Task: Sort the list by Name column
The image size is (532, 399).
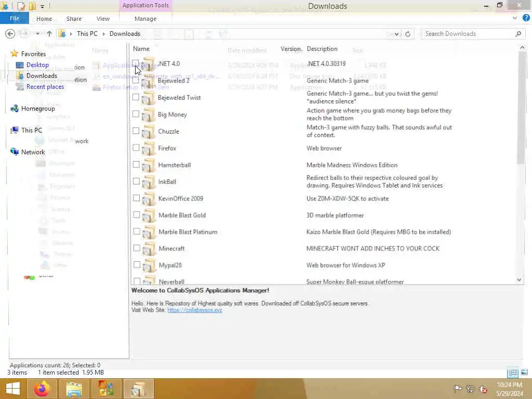Action: coord(141,49)
